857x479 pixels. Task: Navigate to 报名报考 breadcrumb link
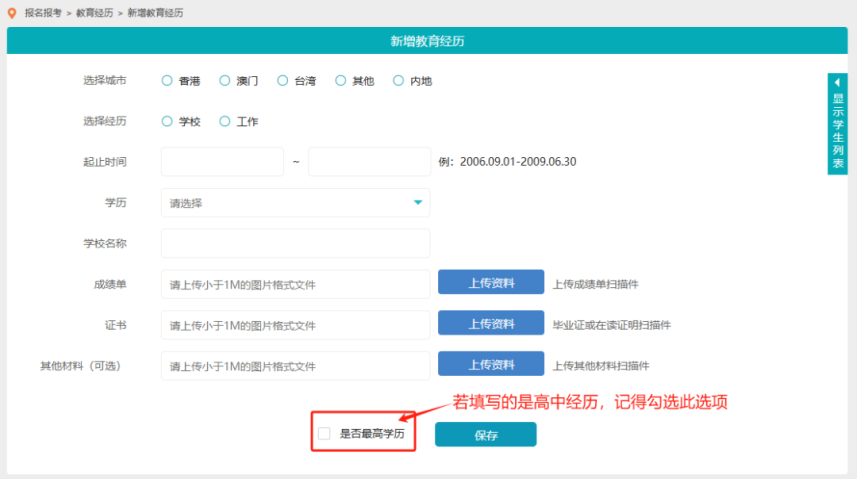[x=44, y=13]
